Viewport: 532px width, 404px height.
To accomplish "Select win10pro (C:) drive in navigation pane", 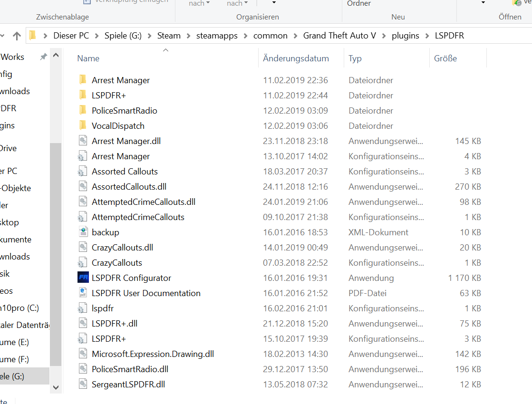I will (x=19, y=308).
